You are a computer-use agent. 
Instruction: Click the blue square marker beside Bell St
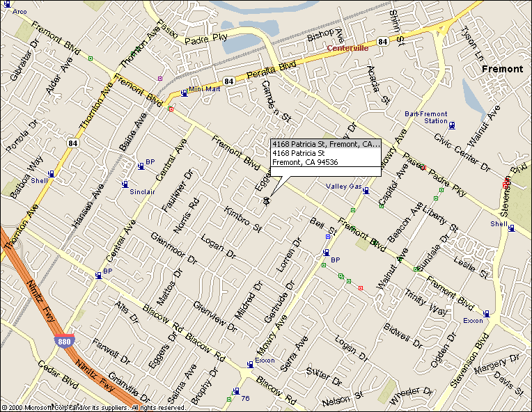pos(328,237)
